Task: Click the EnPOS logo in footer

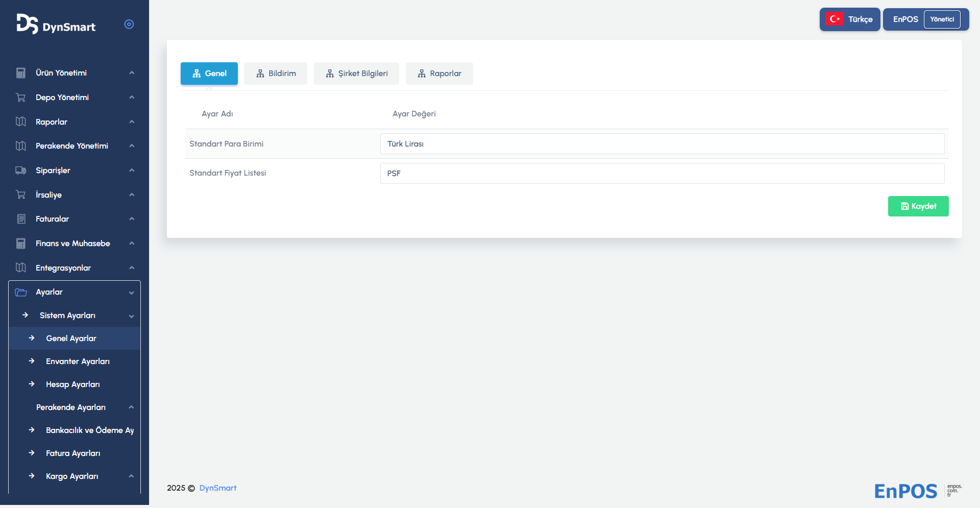Action: 905,491
